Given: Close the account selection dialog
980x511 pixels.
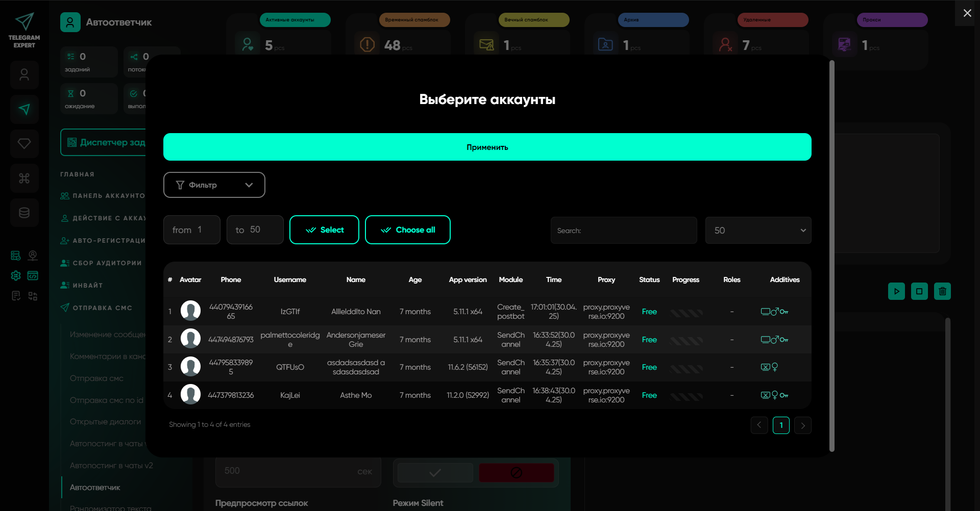Looking at the screenshot, I should (x=967, y=13).
